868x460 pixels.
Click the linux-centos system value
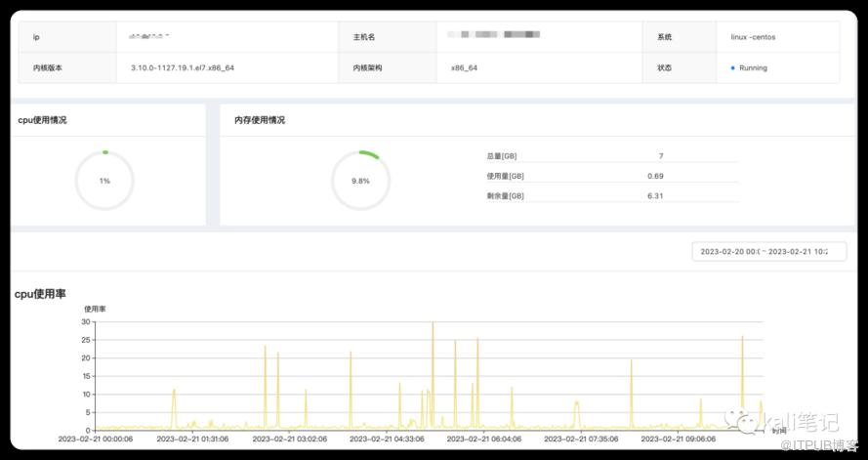(753, 37)
